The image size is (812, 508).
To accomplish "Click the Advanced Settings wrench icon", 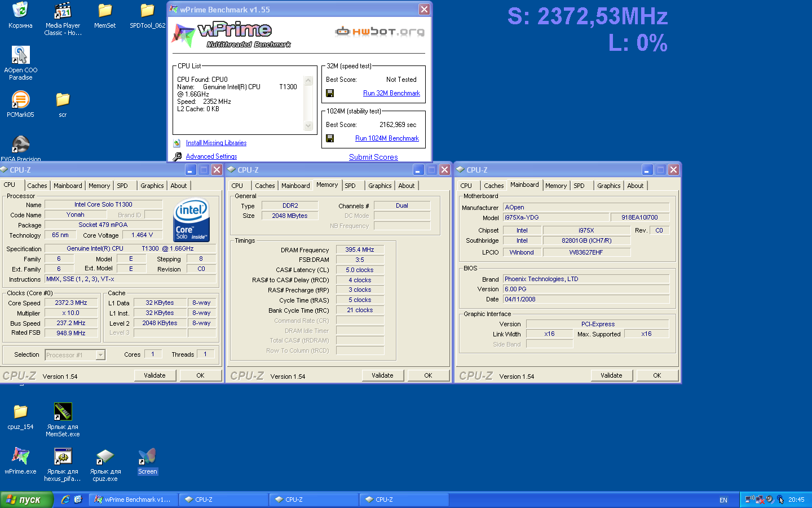I will click(177, 157).
